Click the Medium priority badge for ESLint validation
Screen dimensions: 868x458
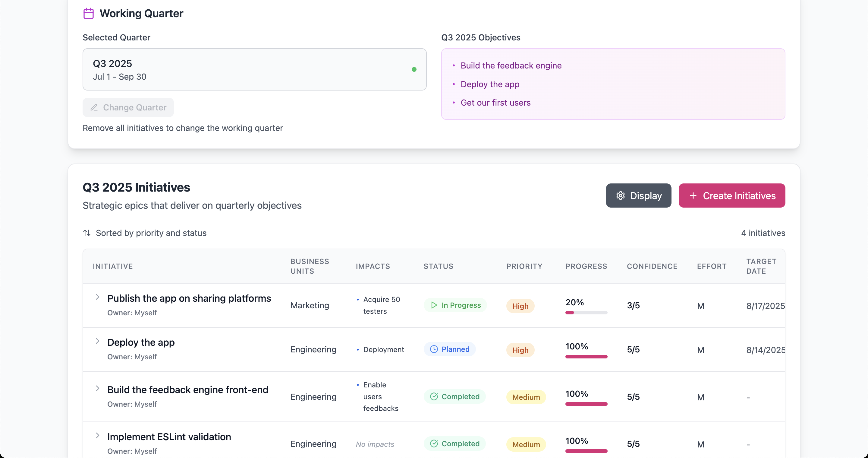pyautogui.click(x=526, y=444)
